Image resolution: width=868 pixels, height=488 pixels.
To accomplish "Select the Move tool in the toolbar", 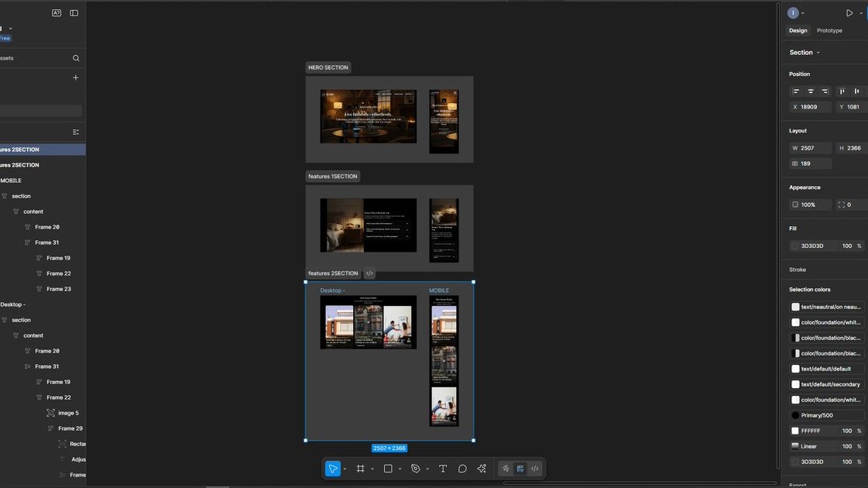I will coord(333,469).
